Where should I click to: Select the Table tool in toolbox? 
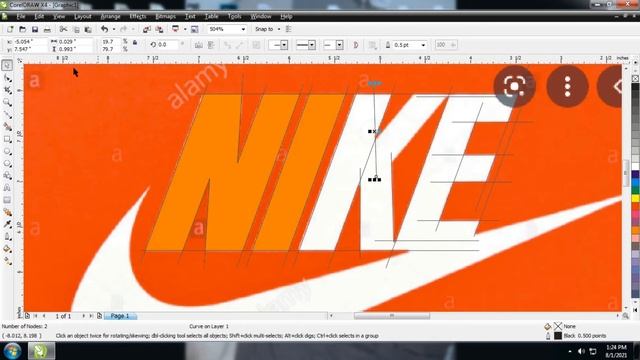click(x=7, y=200)
